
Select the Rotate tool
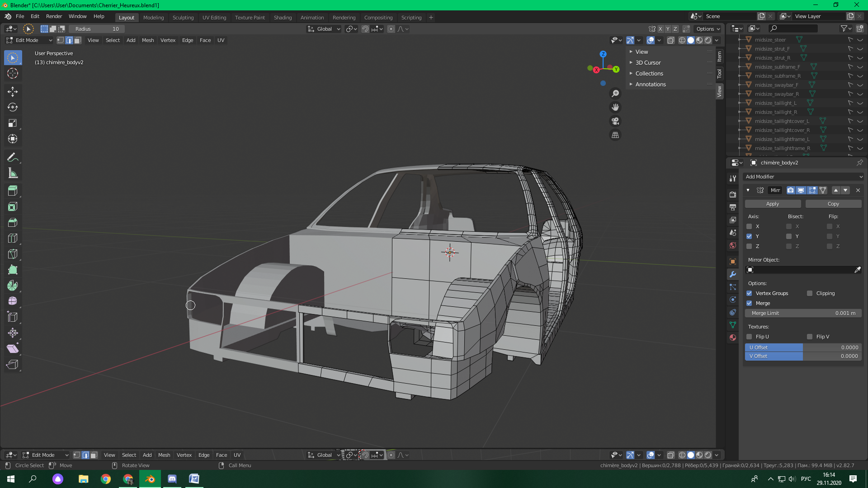13,108
